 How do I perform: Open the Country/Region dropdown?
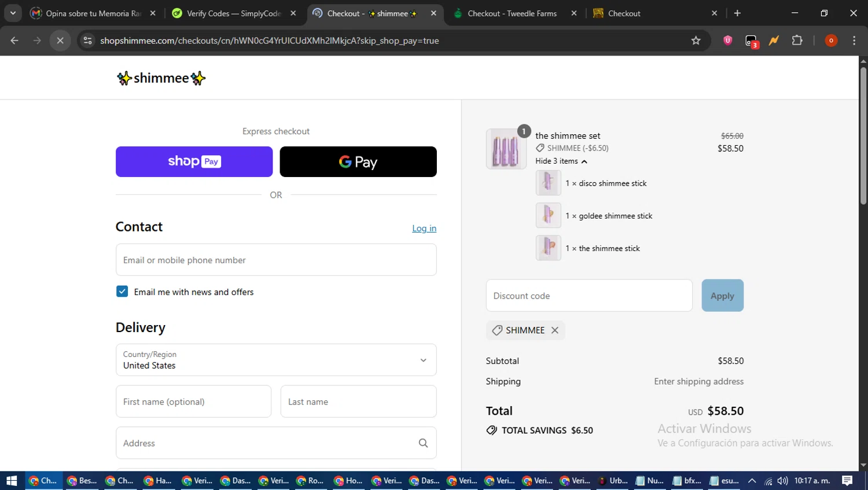coord(276,360)
